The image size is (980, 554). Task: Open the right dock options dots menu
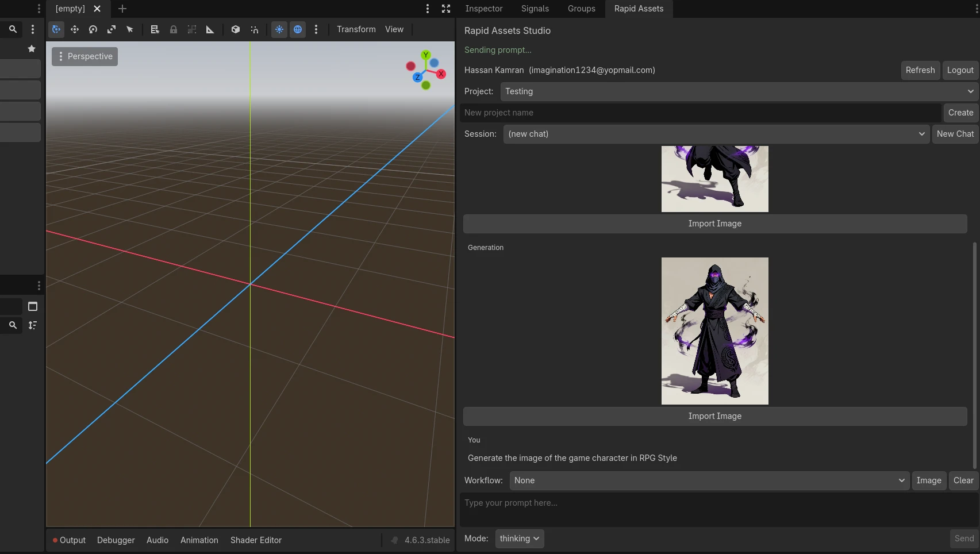coord(975,9)
